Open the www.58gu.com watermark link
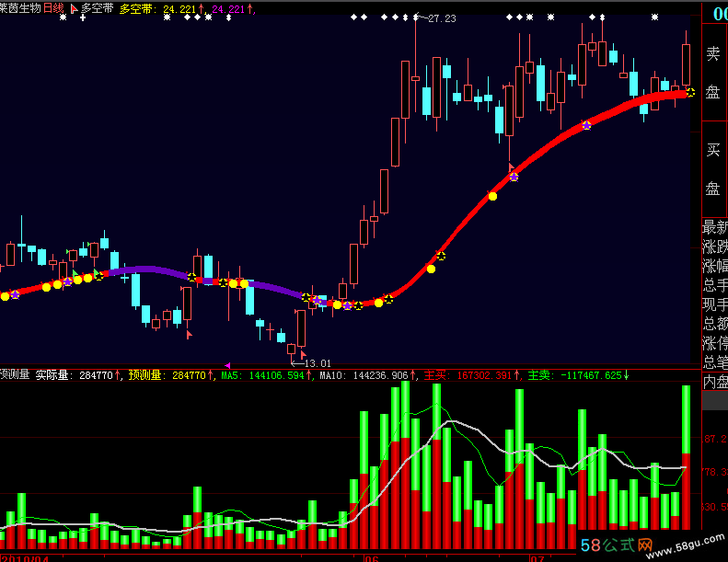 685,546
